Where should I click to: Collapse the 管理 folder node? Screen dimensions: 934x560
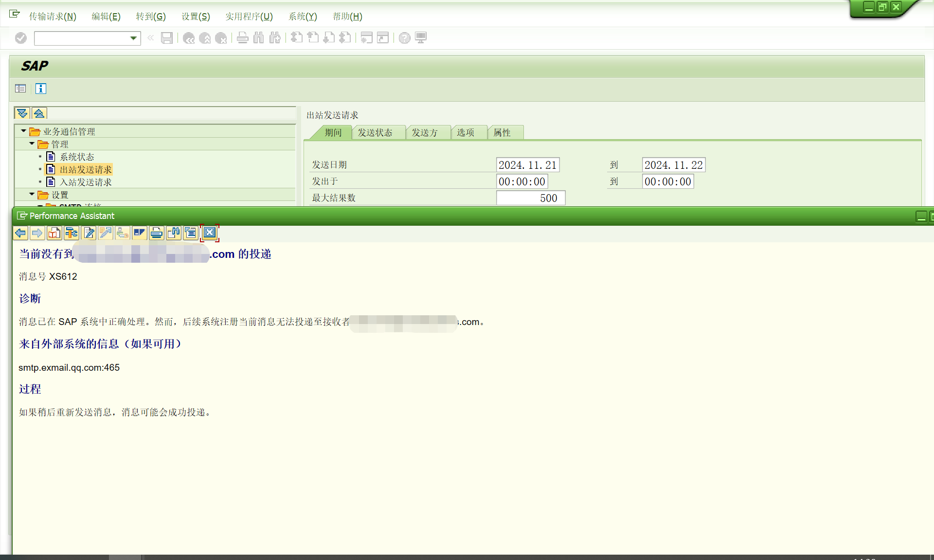point(32,144)
